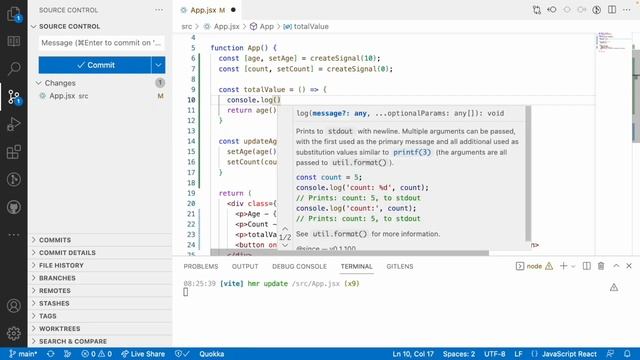The width and height of the screenshot is (640, 360).
Task: Select the node terminal indicator
Action: tap(534, 267)
